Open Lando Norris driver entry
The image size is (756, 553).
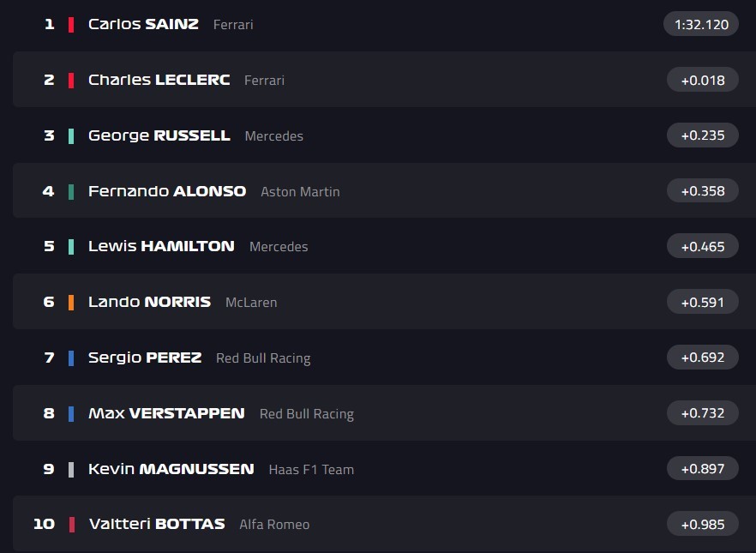point(149,302)
